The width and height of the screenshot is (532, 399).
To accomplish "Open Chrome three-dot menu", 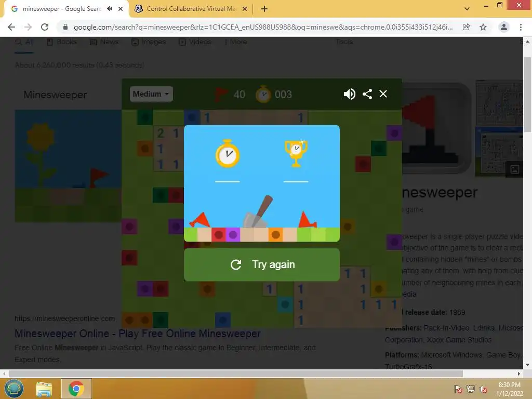I will pos(521,27).
